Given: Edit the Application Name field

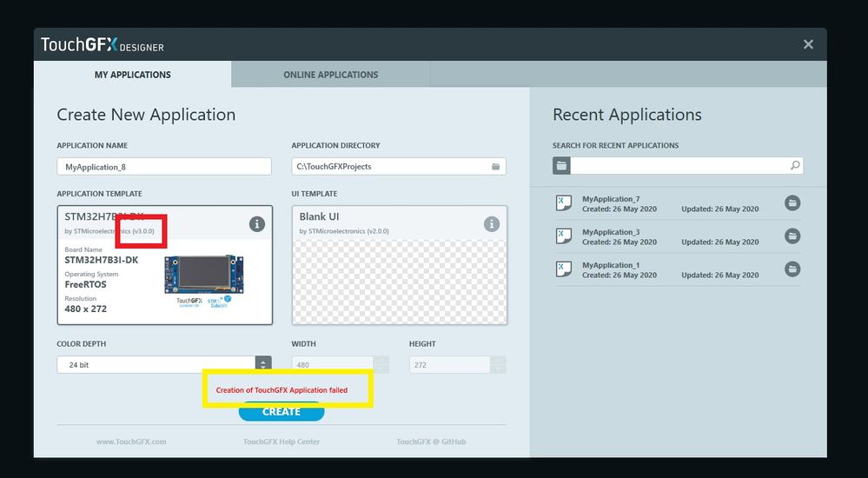Looking at the screenshot, I should [164, 167].
